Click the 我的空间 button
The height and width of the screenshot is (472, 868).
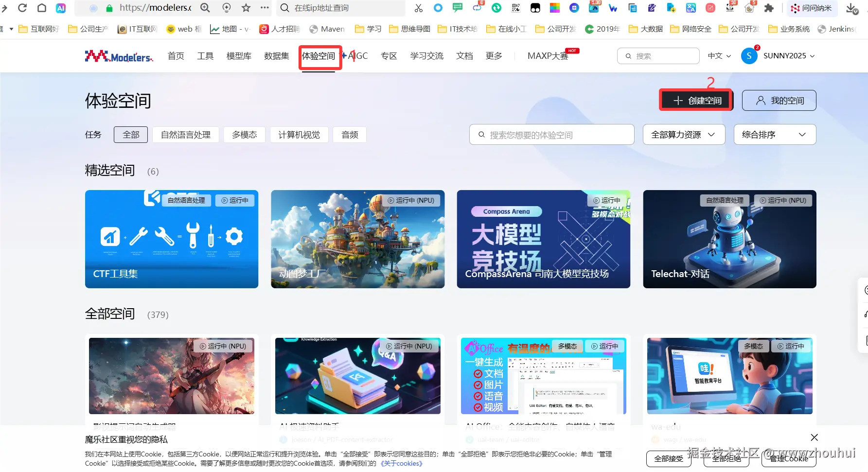[x=779, y=100]
